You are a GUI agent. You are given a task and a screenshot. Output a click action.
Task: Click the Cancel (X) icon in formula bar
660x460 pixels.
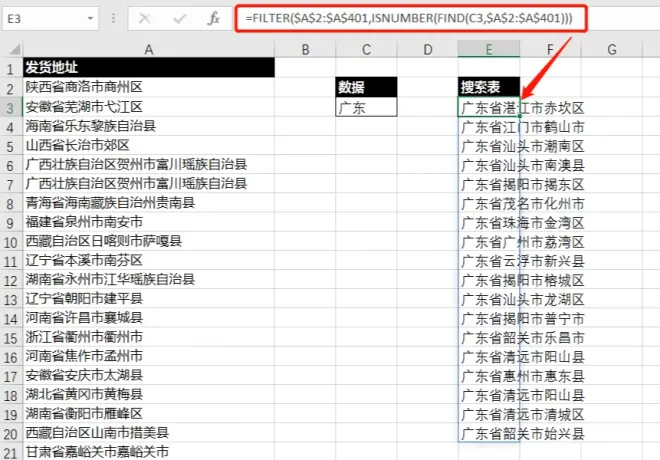pyautogui.click(x=144, y=19)
